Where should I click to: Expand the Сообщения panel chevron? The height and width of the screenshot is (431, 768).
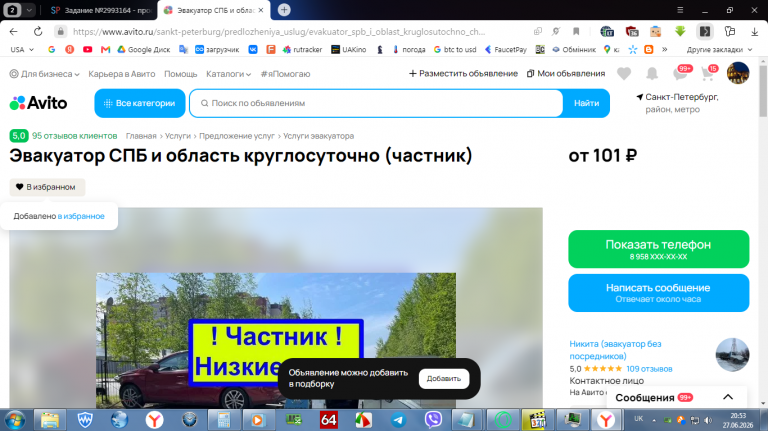(x=728, y=397)
